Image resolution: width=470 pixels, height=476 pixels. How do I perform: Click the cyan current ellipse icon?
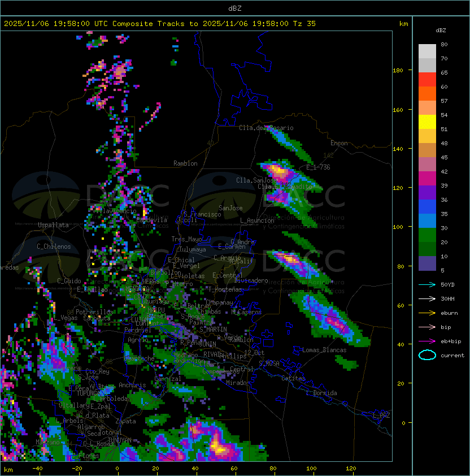click(x=427, y=355)
